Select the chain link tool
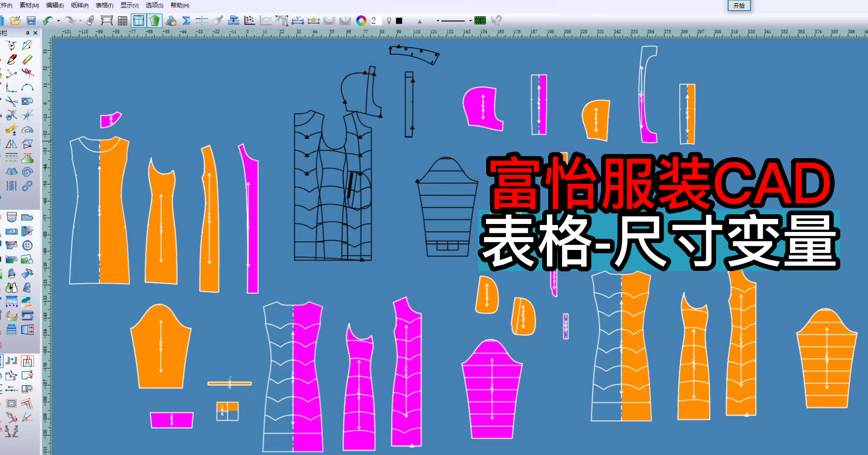This screenshot has height=455, width=868. click(x=27, y=186)
